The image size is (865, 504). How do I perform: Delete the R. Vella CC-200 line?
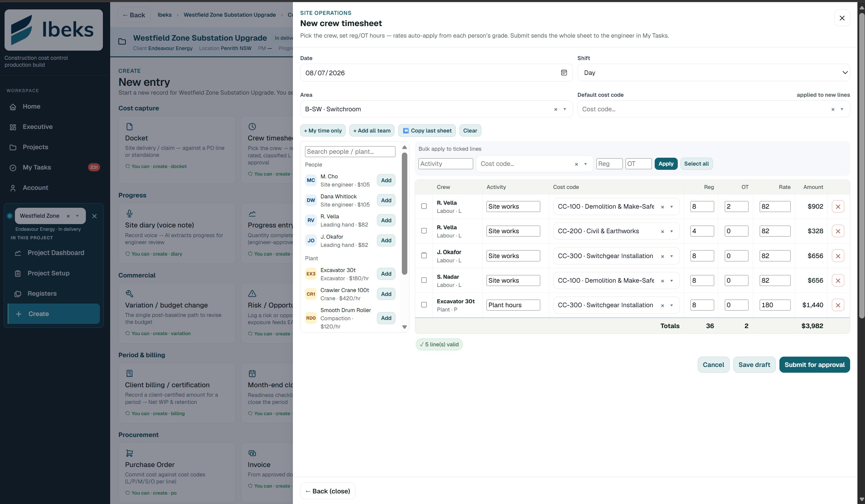coord(838,231)
